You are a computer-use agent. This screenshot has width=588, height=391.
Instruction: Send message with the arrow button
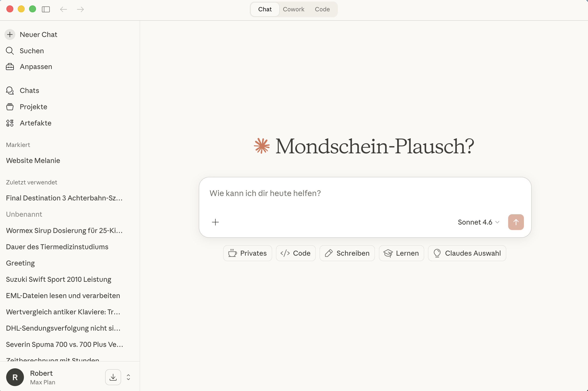click(x=516, y=222)
